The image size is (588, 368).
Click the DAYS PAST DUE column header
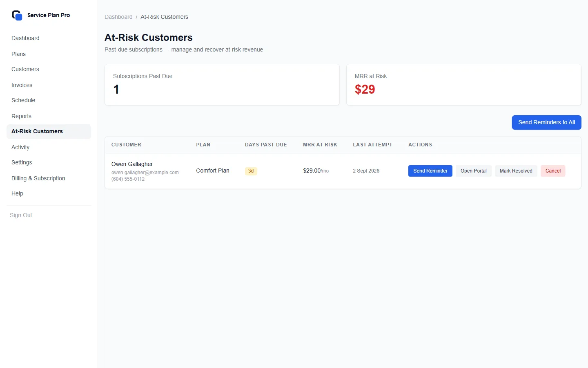click(266, 145)
